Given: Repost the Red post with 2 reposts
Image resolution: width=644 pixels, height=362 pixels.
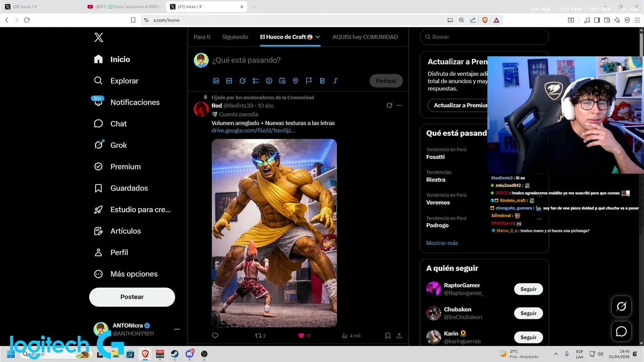Looking at the screenshot, I should [x=260, y=335].
